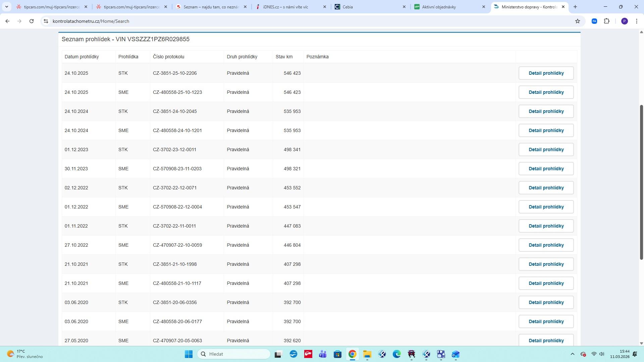The image size is (644, 362).
Task: Open the Chrome profile avatar
Action: pos(624,21)
